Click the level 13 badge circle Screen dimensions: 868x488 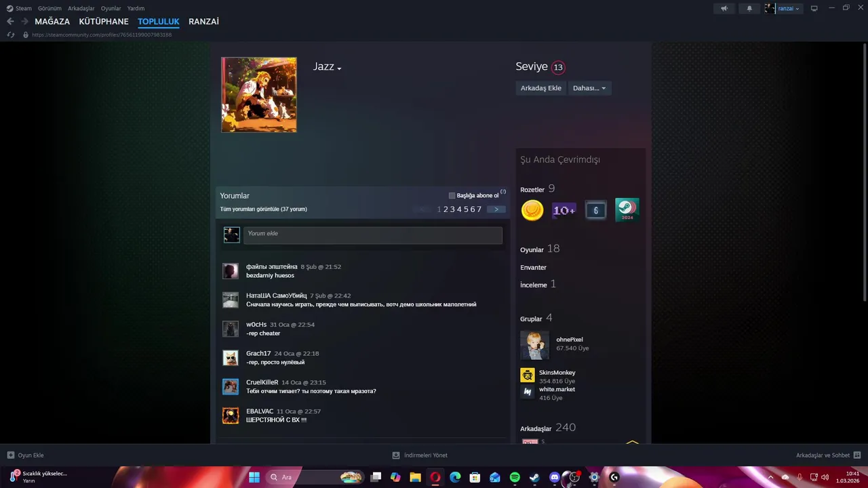point(558,67)
